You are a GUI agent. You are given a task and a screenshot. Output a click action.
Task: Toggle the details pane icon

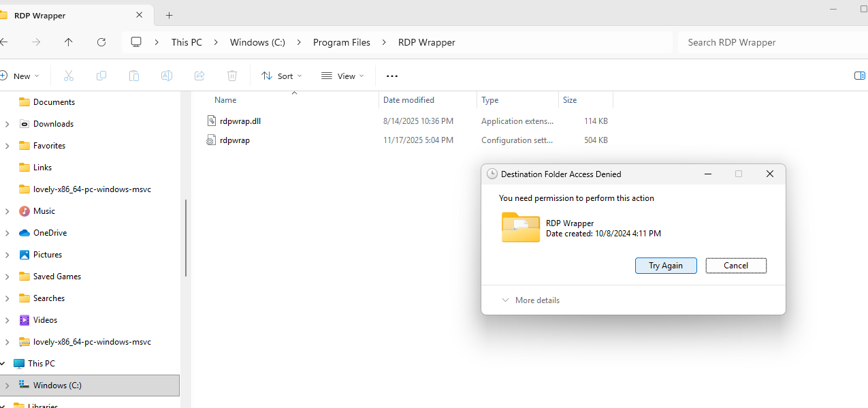[x=860, y=76]
